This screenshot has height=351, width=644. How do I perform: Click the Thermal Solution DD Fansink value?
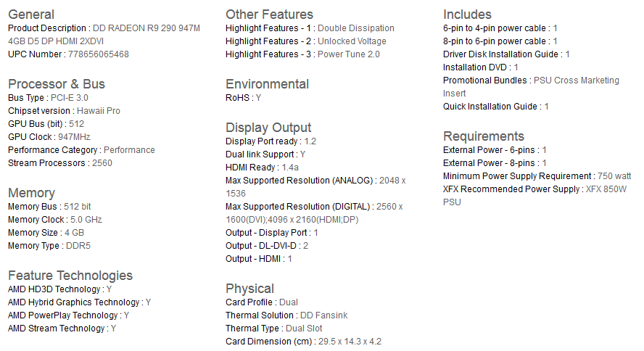coord(323,315)
